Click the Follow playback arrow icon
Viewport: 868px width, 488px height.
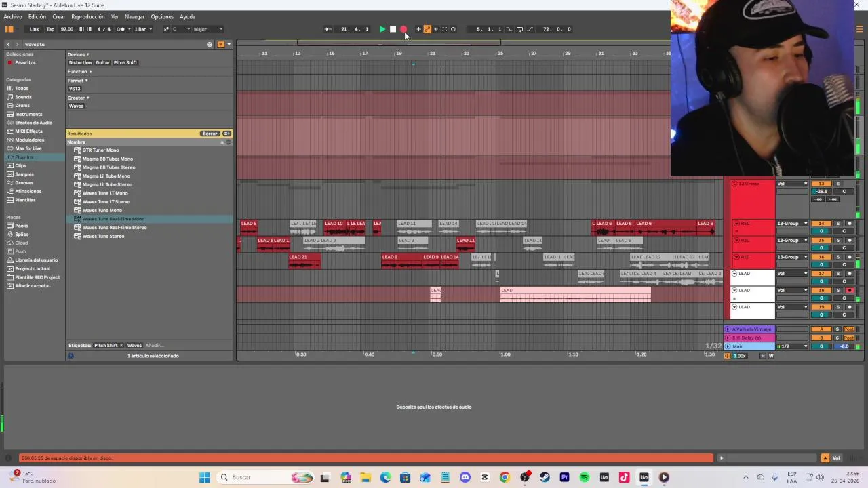click(328, 29)
